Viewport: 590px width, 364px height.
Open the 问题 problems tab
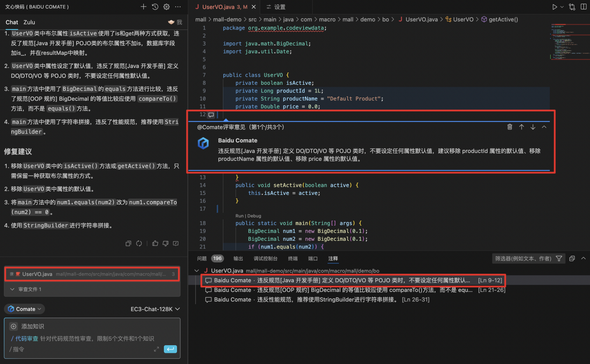point(202,258)
